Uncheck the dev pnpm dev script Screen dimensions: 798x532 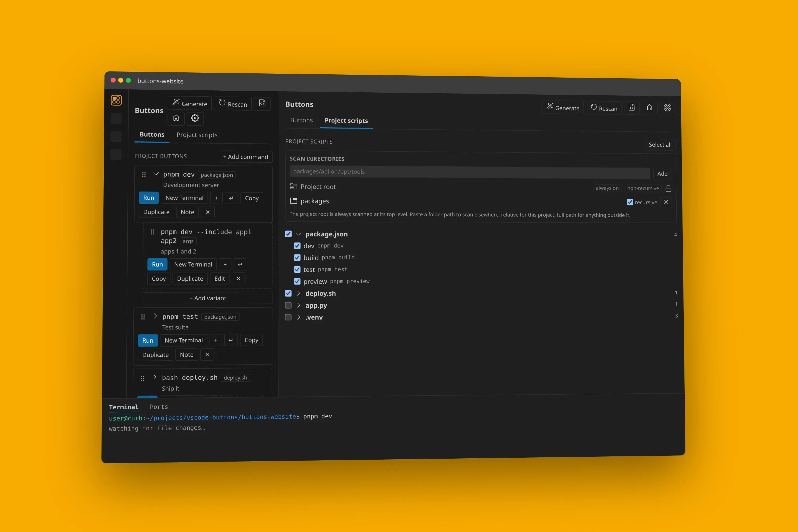point(297,246)
